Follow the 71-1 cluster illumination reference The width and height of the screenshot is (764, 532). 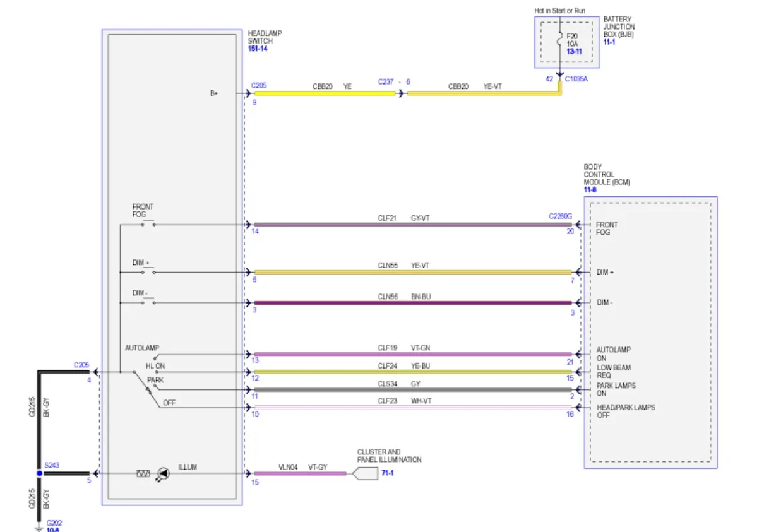coord(388,473)
